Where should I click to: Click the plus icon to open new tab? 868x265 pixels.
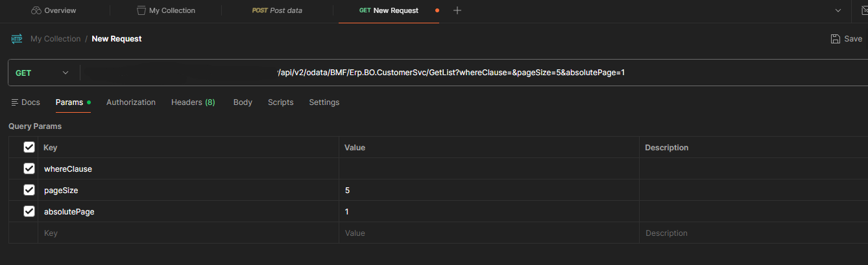pyautogui.click(x=457, y=10)
